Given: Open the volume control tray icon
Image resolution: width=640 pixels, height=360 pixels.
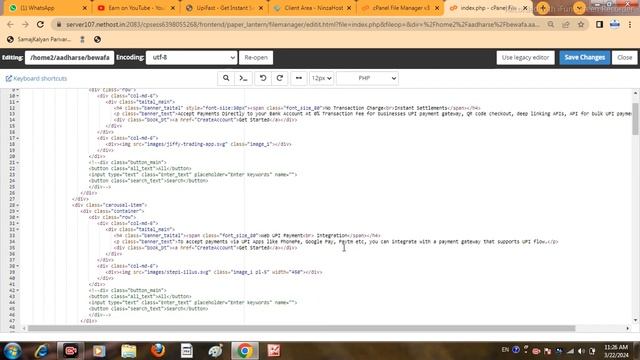Looking at the screenshot, I should point(581,351).
